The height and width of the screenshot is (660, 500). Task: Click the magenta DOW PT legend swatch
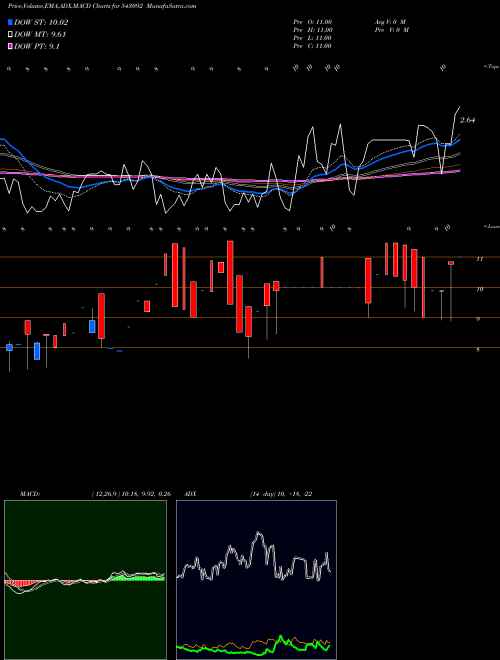11,47
